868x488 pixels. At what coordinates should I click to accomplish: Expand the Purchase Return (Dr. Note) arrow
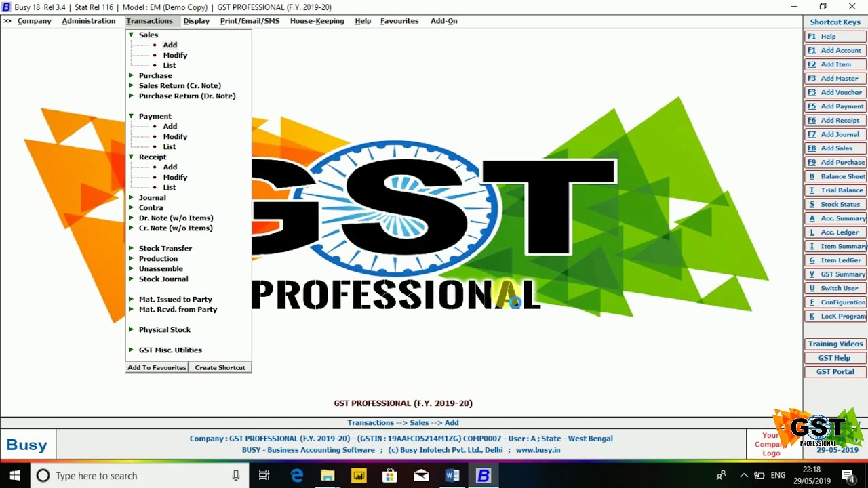pyautogui.click(x=131, y=96)
